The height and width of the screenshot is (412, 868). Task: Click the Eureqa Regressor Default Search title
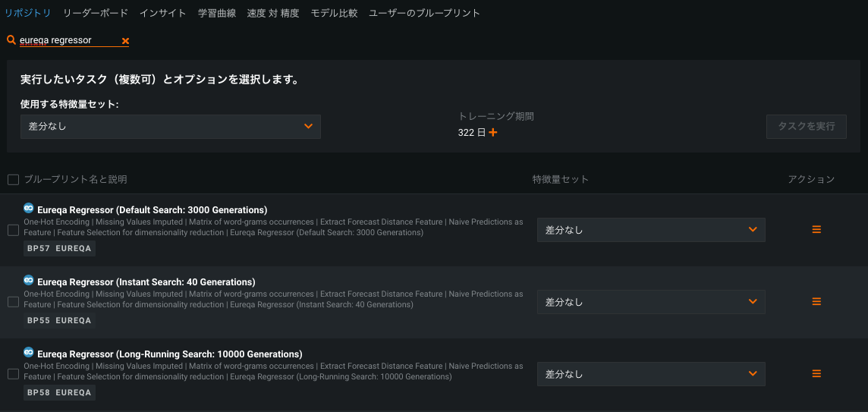(153, 210)
